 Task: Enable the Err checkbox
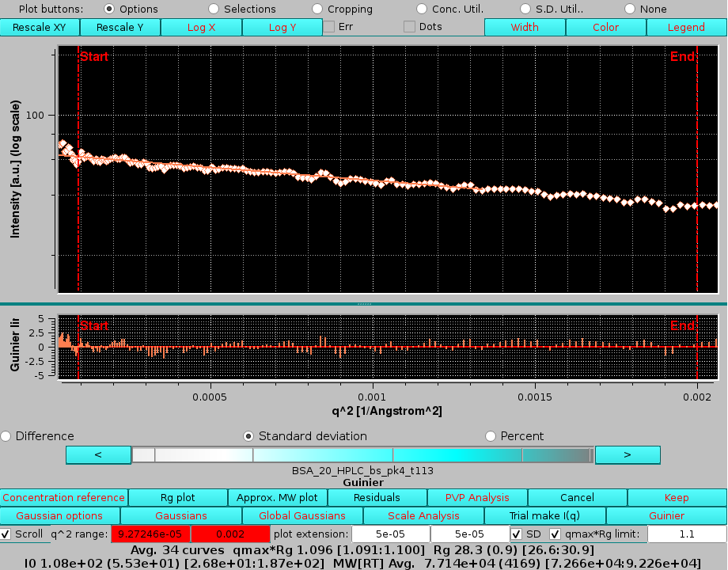pos(328,26)
